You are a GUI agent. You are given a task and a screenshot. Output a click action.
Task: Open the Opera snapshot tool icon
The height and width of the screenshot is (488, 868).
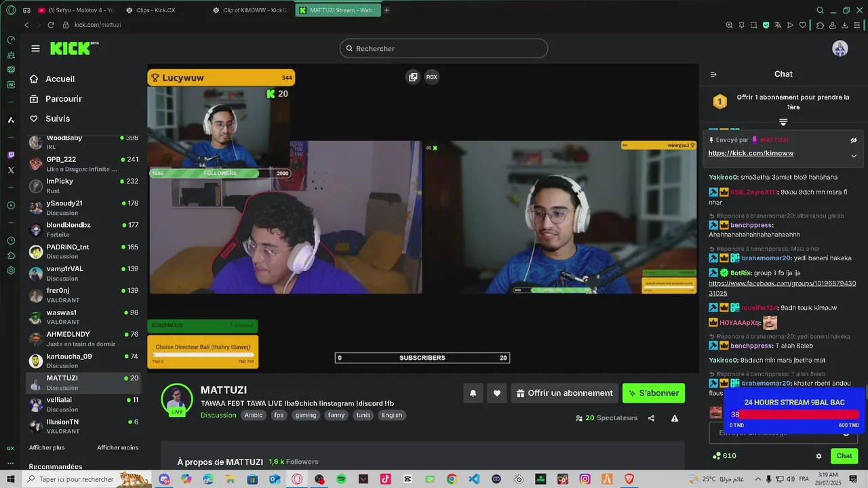pos(753,25)
